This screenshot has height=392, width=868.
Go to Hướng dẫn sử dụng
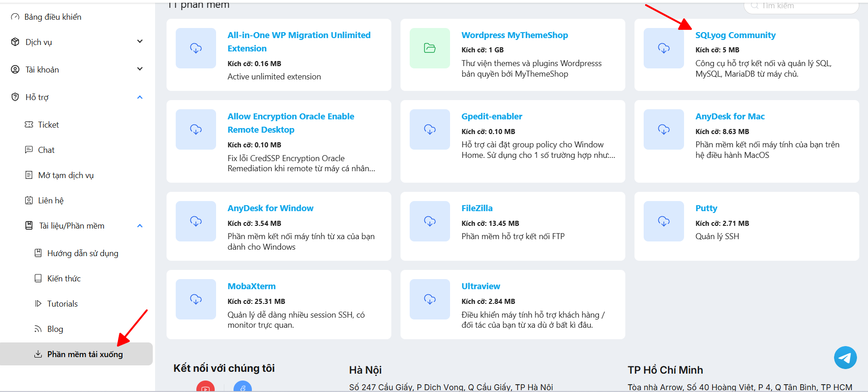pyautogui.click(x=83, y=253)
